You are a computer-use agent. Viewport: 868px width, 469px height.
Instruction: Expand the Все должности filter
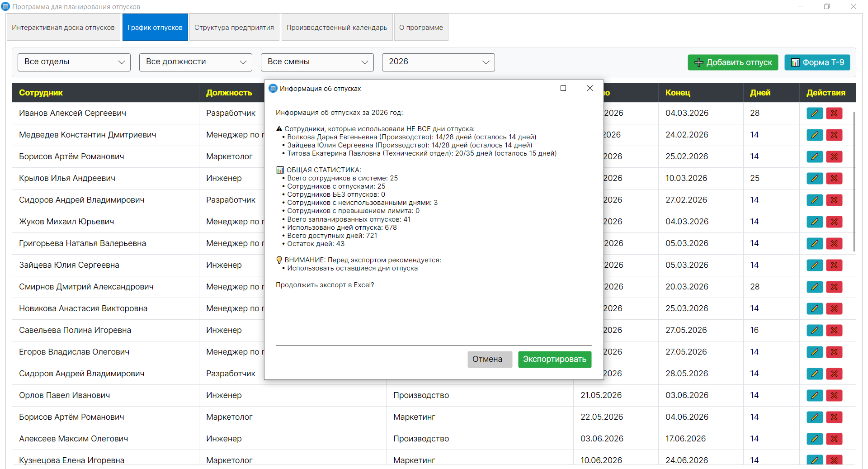(x=196, y=62)
